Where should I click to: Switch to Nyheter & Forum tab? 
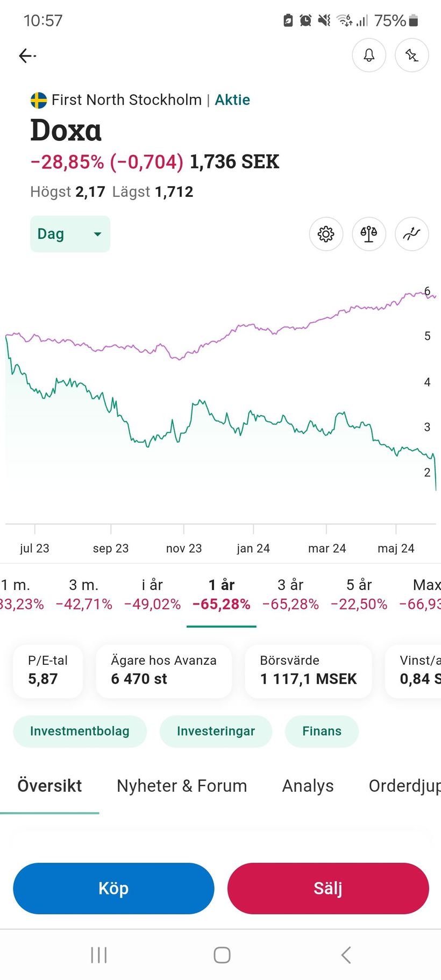[x=182, y=786]
